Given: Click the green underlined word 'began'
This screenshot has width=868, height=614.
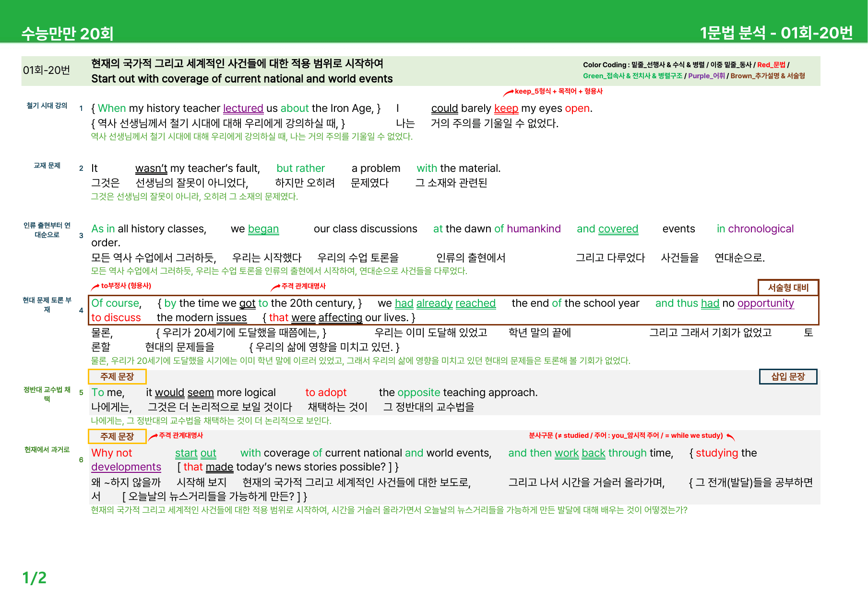Looking at the screenshot, I should (263, 229).
